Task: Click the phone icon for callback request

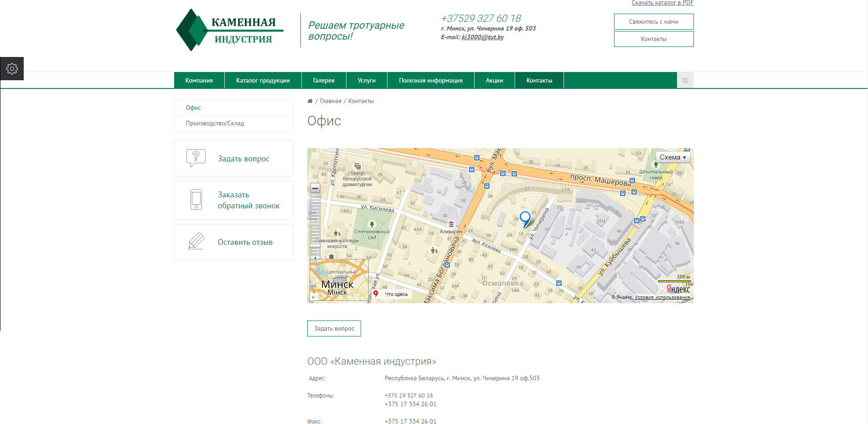Action: tap(196, 200)
